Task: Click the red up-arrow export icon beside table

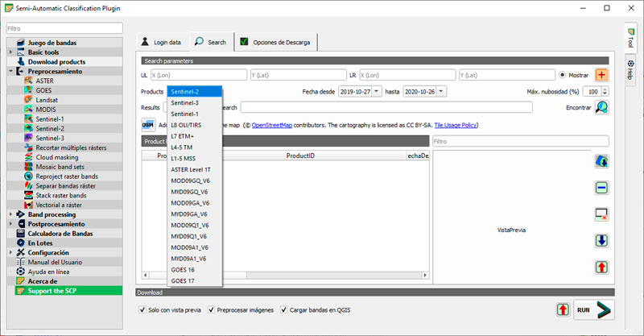Action: point(601,268)
